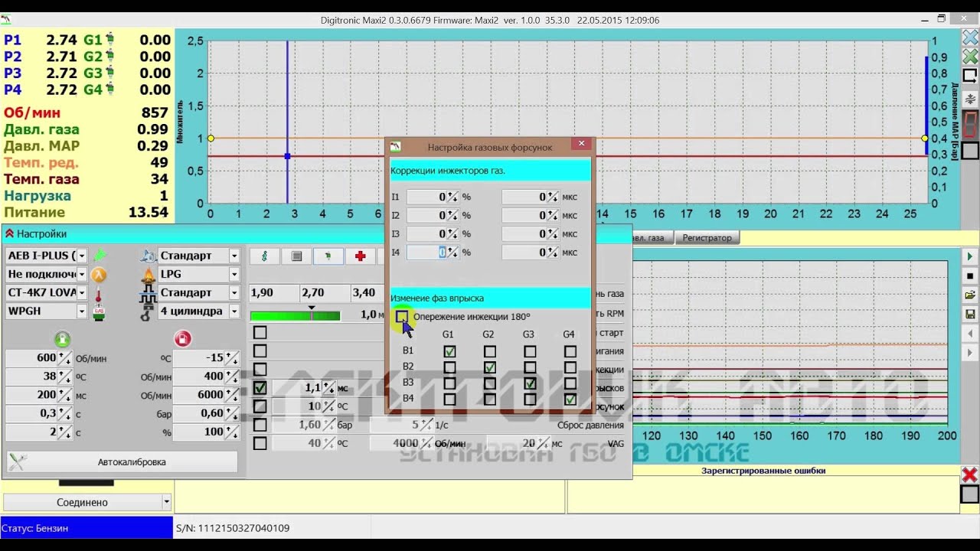Uncheck B2 G2 checkbox
The height and width of the screenshot is (551, 980).
tap(489, 368)
